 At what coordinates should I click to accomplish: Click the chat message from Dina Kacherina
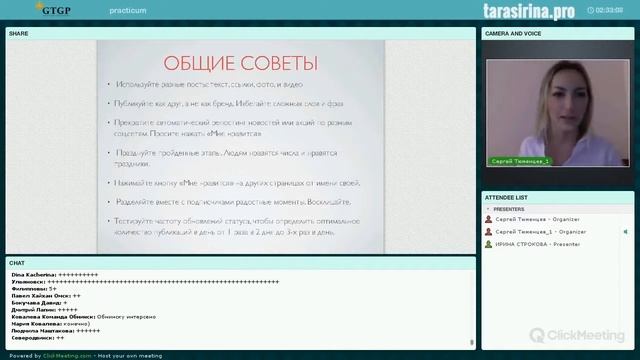coord(55,275)
